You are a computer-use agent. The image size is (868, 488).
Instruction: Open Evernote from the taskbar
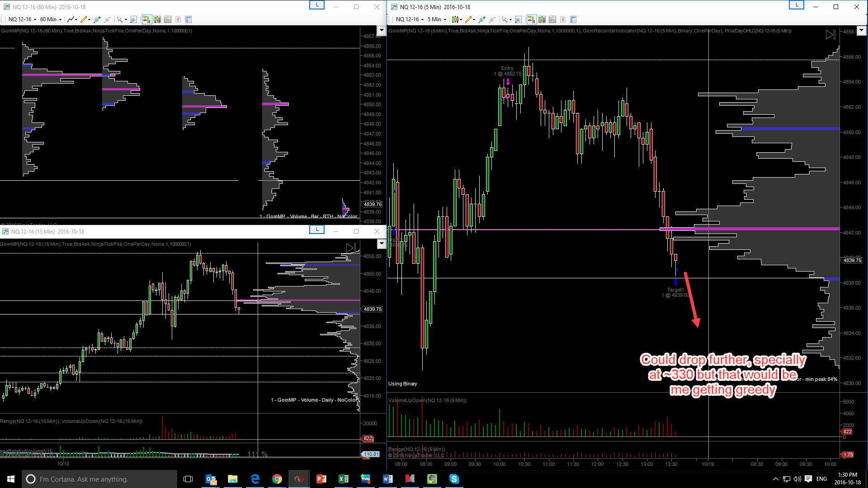(432, 479)
